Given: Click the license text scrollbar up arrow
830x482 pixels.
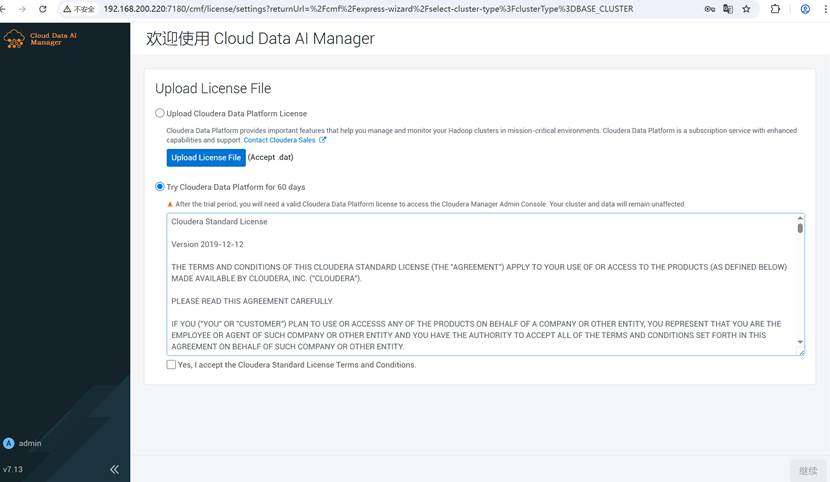Looking at the screenshot, I should click(800, 218).
